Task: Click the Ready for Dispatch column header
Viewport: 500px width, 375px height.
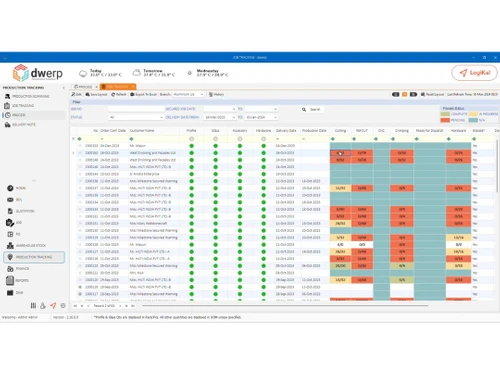Action: point(430,131)
